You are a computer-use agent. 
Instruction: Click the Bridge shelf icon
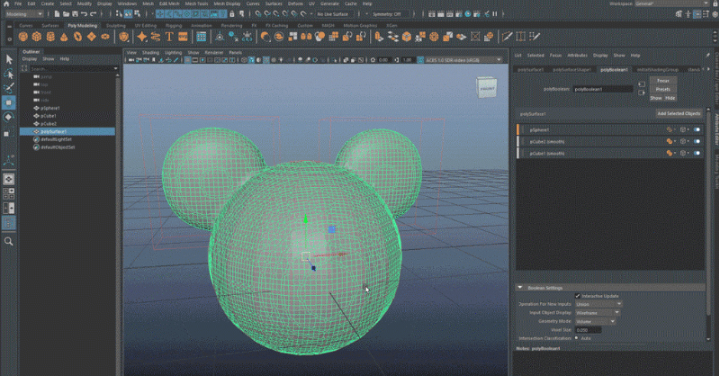[393, 36]
